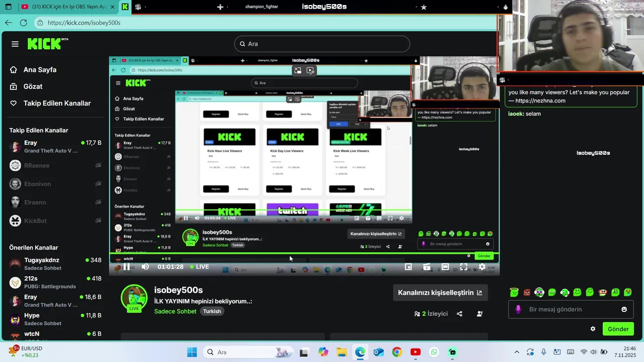The width and height of the screenshot is (644, 362).
Task: Open the emoji picker smiley in chat box
Action: (624, 309)
